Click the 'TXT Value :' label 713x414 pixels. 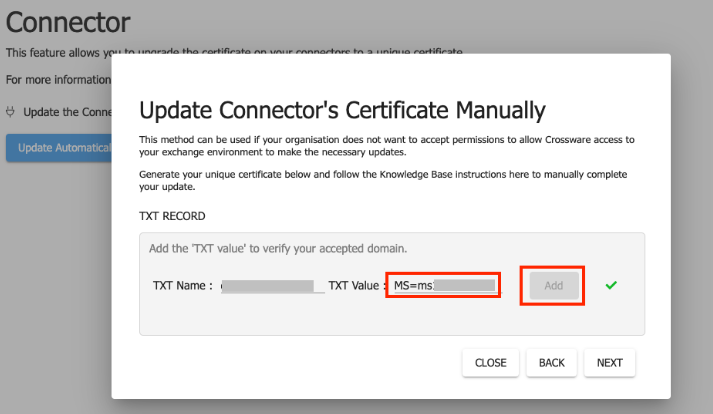pos(356,286)
